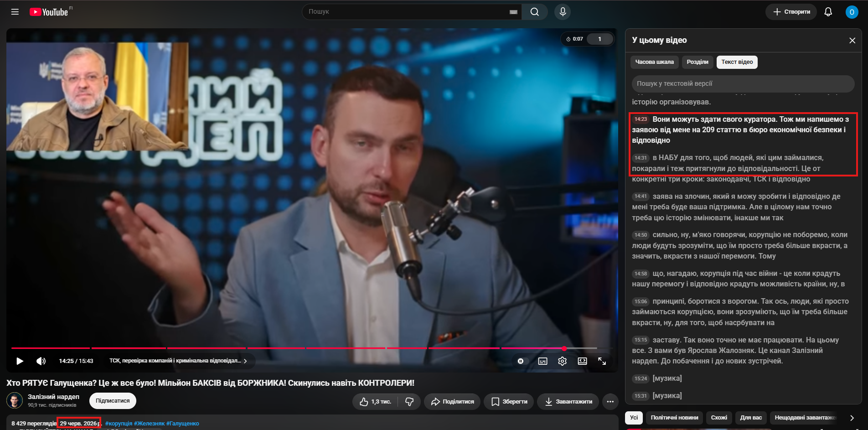Screen dimensions: 868x430
Task: Open notifications bell
Action: coord(828,12)
